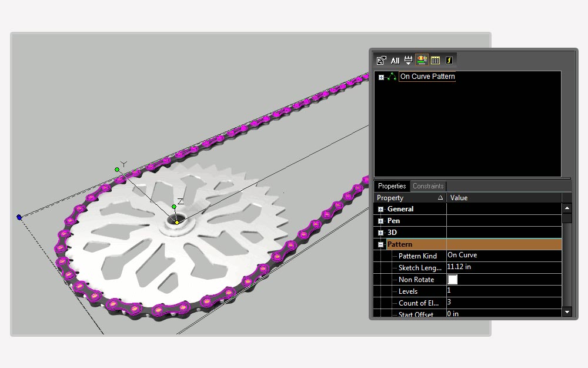Click the properties sheet icon in panel toolbar
Image resolution: width=588 pixels, height=368 pixels.
pos(382,61)
